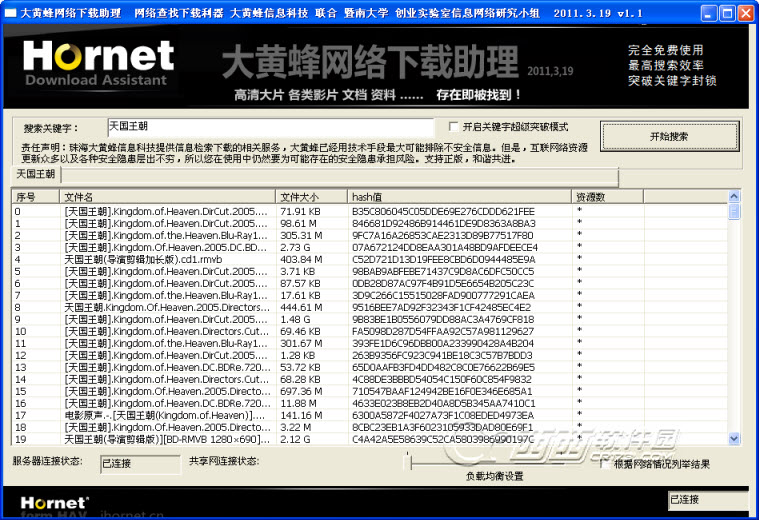Screen dimensions: 759x520
Task: Click hash starting with 710547BAAF
Action: pyautogui.click(x=442, y=391)
